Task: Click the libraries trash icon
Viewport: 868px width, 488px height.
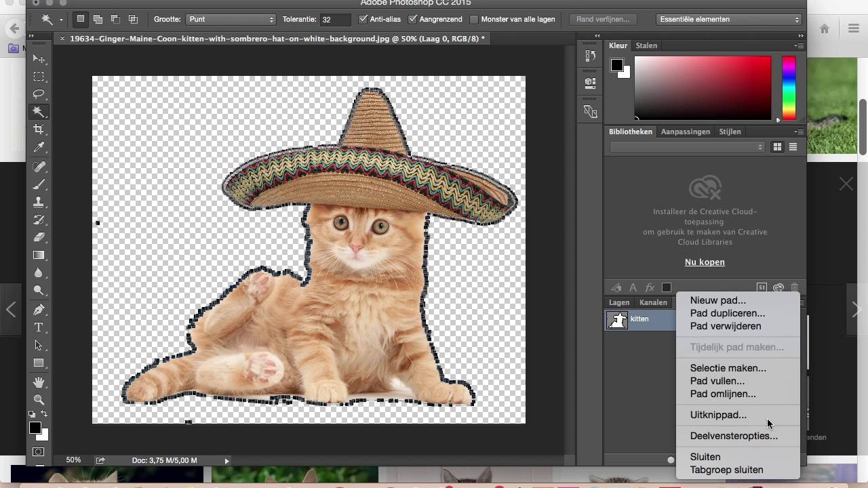Action: (x=794, y=287)
